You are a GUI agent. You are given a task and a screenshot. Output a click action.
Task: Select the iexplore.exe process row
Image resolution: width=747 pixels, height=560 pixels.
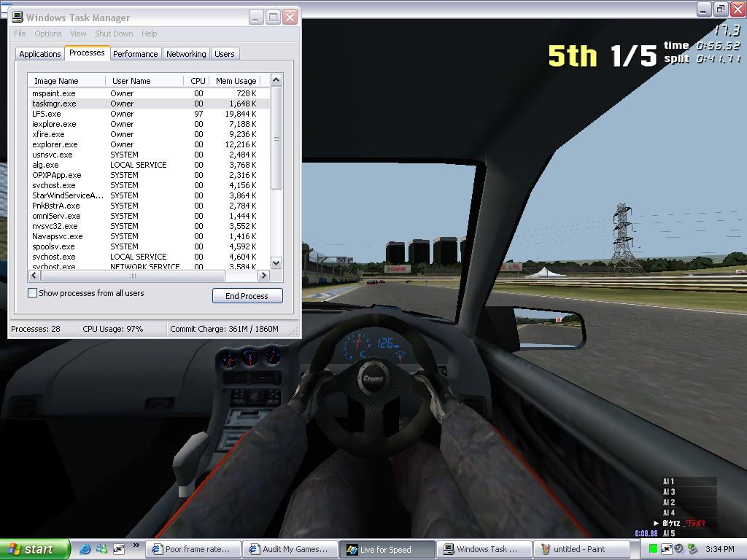tap(149, 124)
